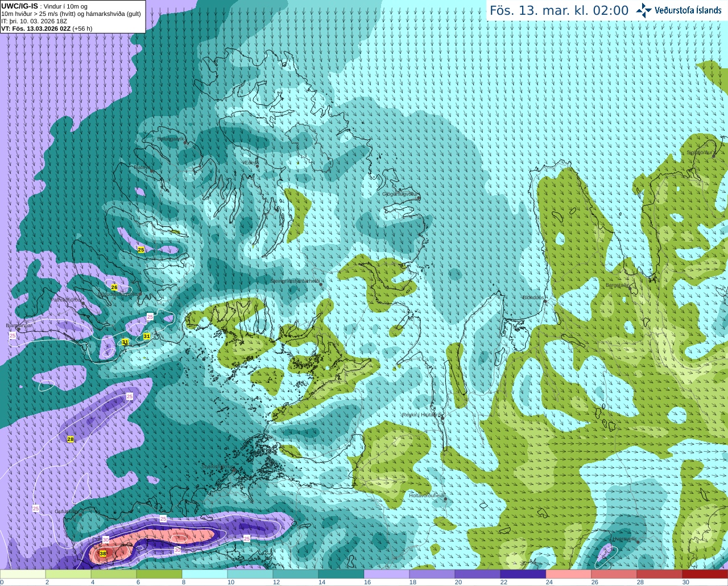Click the Stykkishólmur station label

pyautogui.click(x=217, y=467)
